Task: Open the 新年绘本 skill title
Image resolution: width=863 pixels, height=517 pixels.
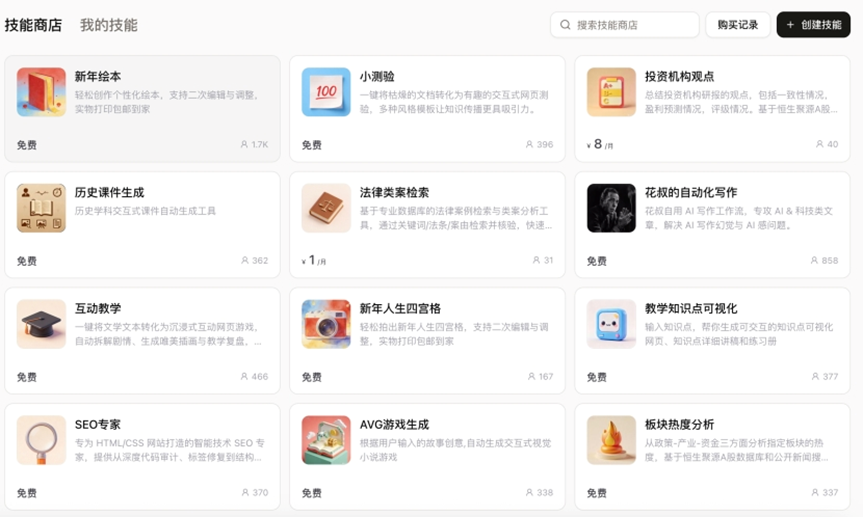Action: (x=98, y=77)
